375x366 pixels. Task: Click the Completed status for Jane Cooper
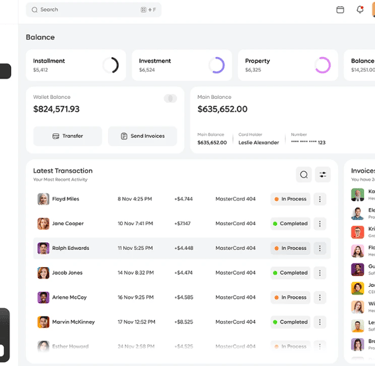click(290, 224)
